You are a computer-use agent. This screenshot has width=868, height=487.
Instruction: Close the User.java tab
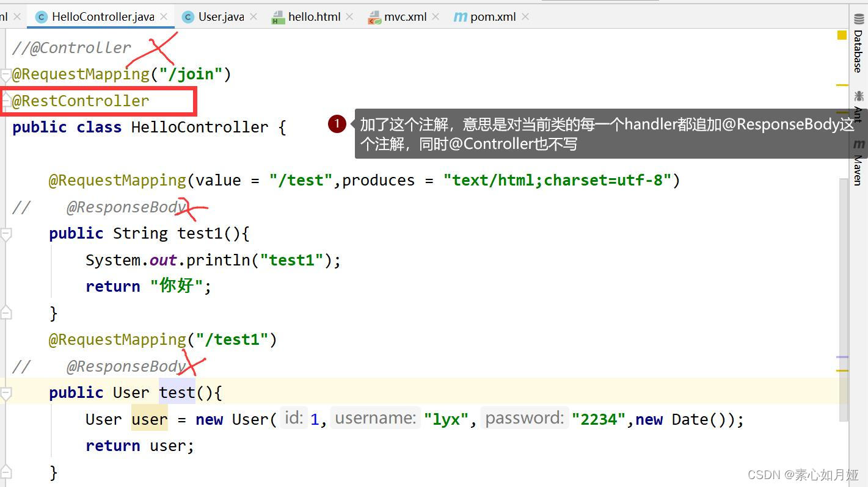(x=253, y=17)
